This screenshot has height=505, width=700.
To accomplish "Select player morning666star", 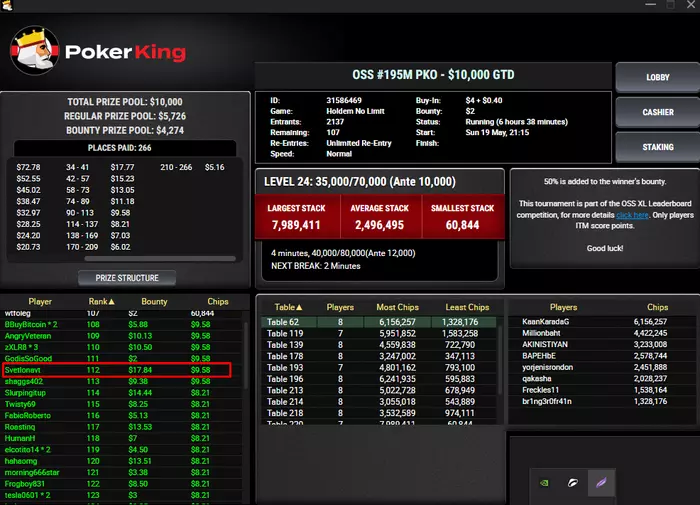I will click(121, 472).
